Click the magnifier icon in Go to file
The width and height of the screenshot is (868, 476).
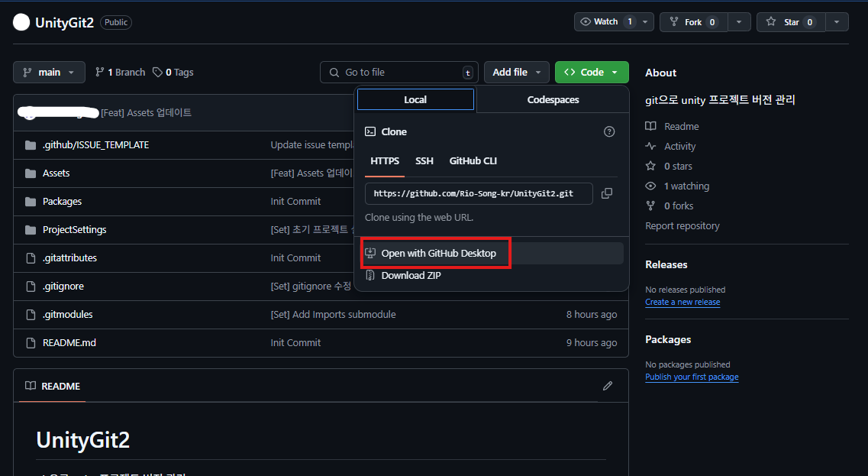(334, 72)
